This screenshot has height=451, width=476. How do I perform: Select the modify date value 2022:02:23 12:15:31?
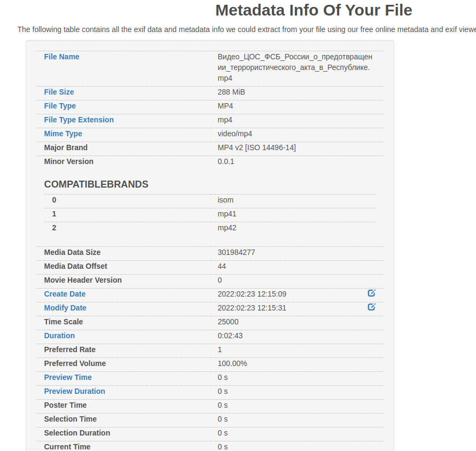tap(252, 308)
